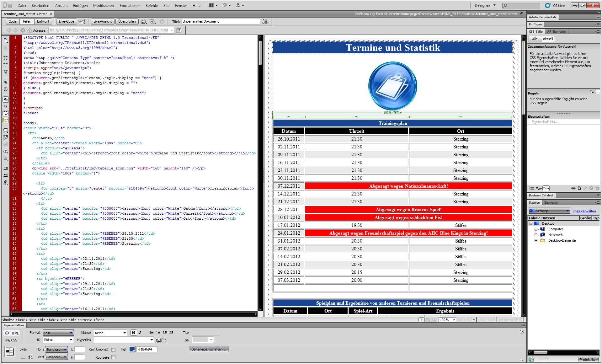Open the Layout icon menu in top bar
Viewport: 602px width, 364px height.
pos(213,5)
